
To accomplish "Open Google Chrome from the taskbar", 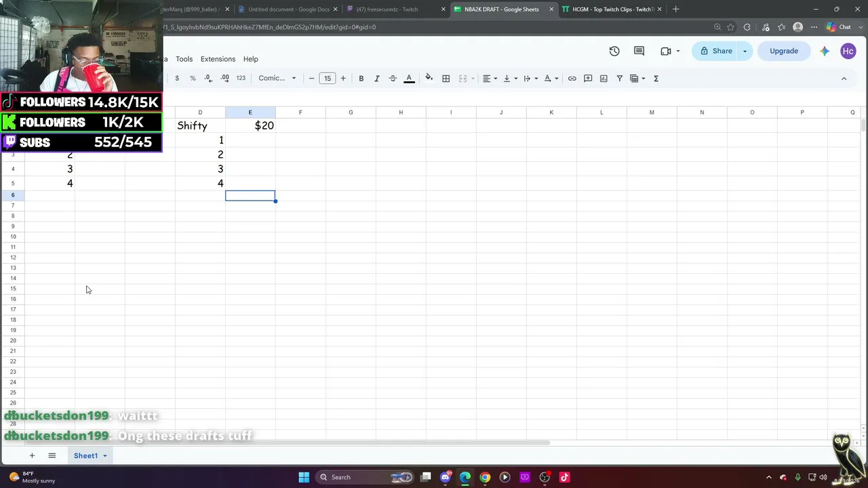I will coord(485,477).
